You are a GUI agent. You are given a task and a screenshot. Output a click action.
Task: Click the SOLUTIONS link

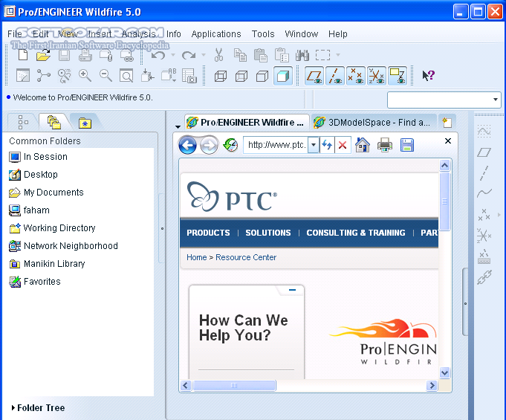[x=267, y=233]
